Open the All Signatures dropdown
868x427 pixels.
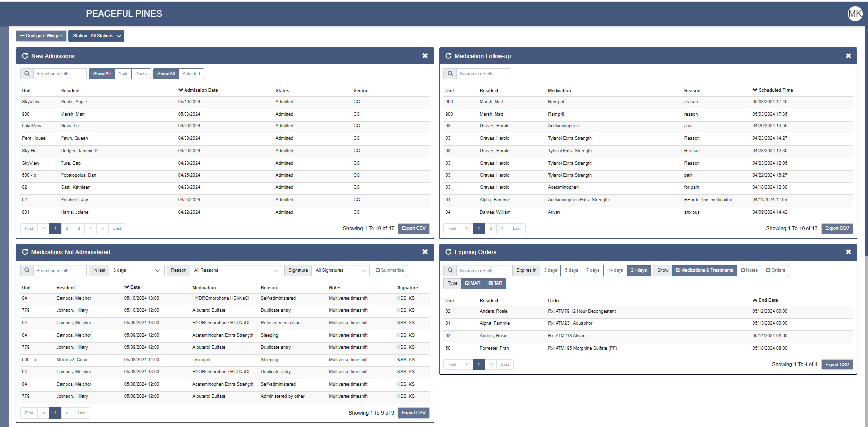(x=341, y=270)
